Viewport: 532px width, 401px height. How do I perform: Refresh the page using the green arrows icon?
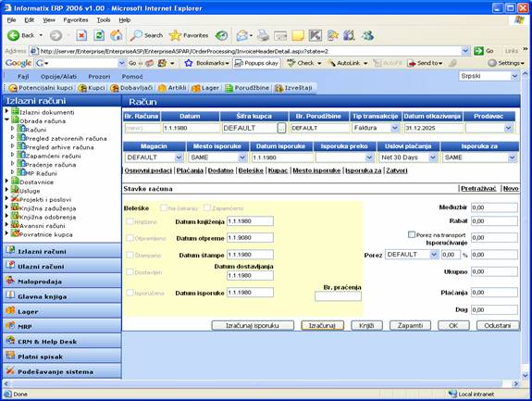tap(99, 35)
